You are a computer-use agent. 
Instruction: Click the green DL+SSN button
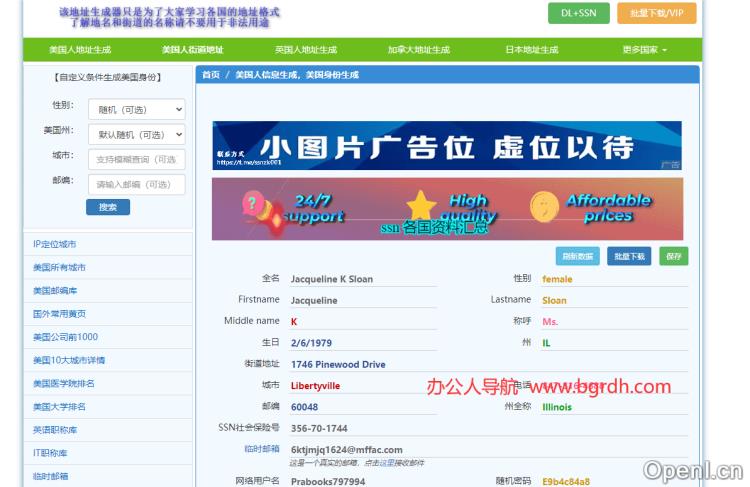(x=578, y=13)
